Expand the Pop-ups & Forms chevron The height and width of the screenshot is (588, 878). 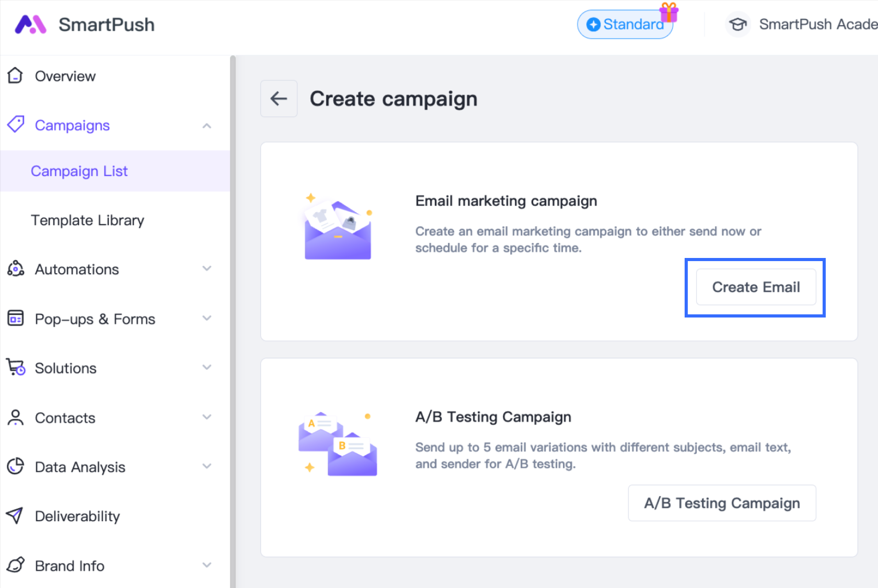click(x=207, y=318)
